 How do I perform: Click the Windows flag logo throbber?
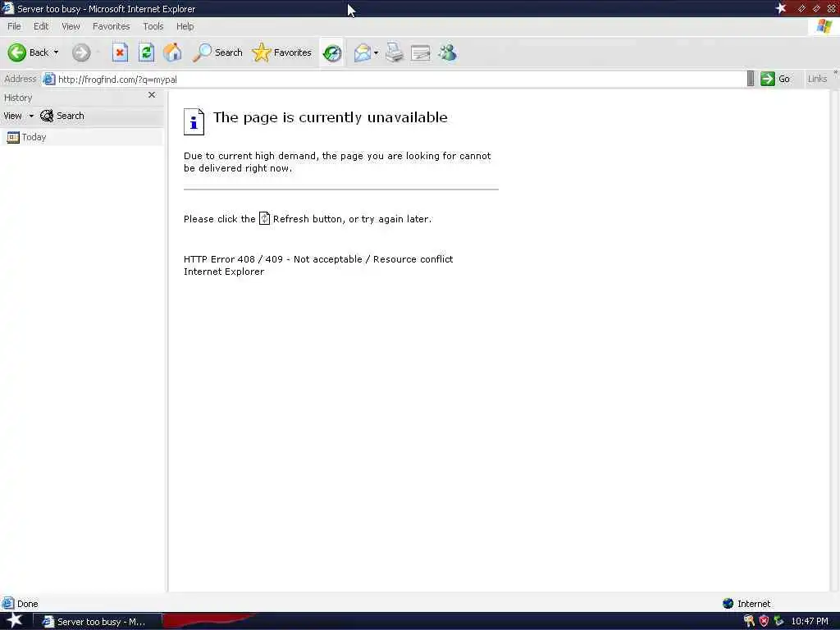click(824, 26)
